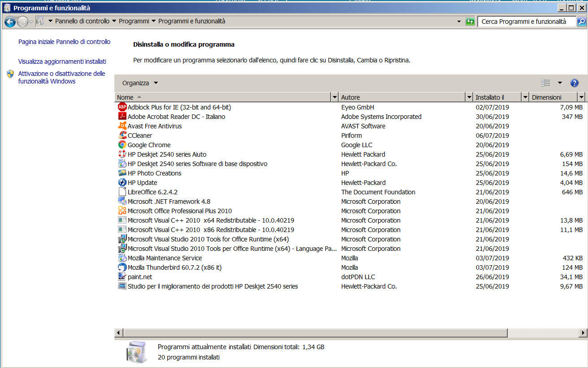This screenshot has height=368, width=588.
Task: Click the Visual Studio Tools for Office Runtime icon
Action: (x=122, y=239)
